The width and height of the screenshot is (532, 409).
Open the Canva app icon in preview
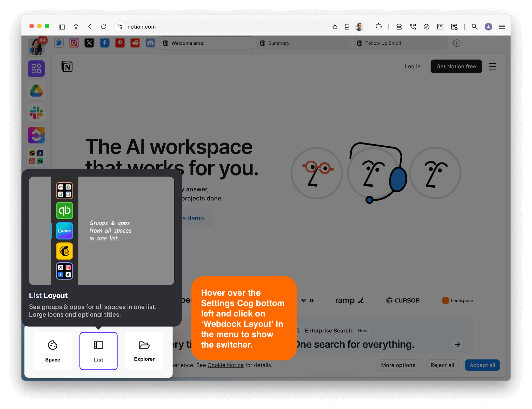pos(64,231)
